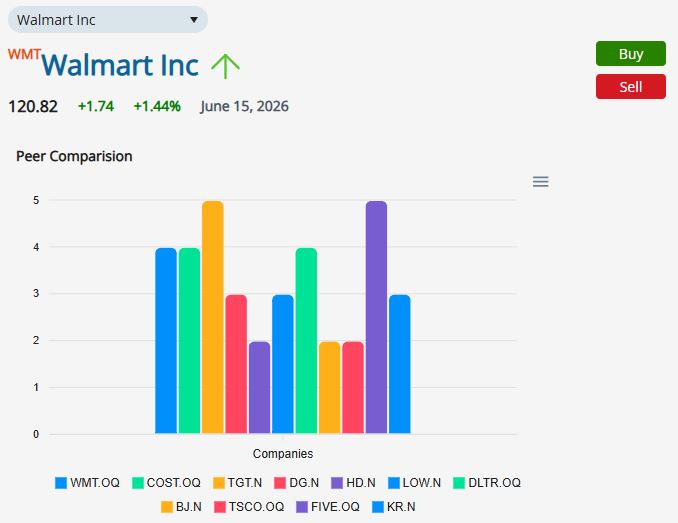Viewport: 678px width, 523px height.
Task: Click the purple FIVE.OQ legend color marker
Action: [302, 507]
